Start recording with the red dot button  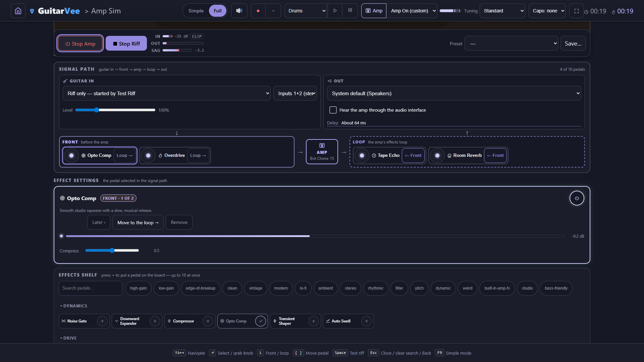pyautogui.click(x=258, y=11)
